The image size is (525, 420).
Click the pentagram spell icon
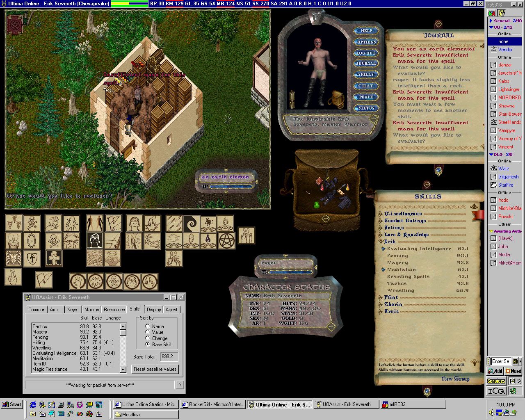226,241
